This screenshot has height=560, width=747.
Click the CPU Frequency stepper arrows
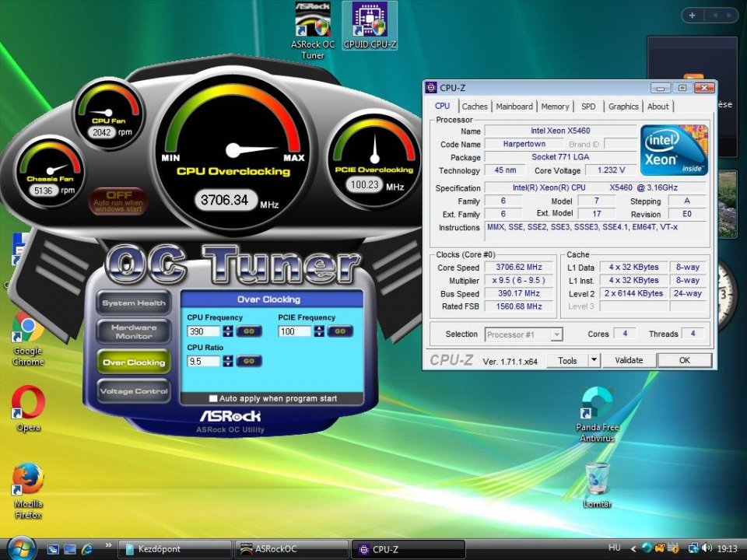pos(228,331)
